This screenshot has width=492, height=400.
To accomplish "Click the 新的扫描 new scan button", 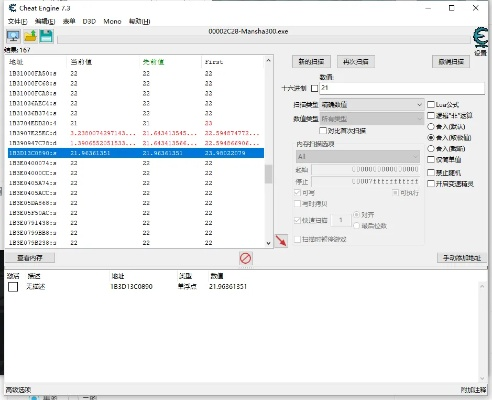I will (311, 62).
